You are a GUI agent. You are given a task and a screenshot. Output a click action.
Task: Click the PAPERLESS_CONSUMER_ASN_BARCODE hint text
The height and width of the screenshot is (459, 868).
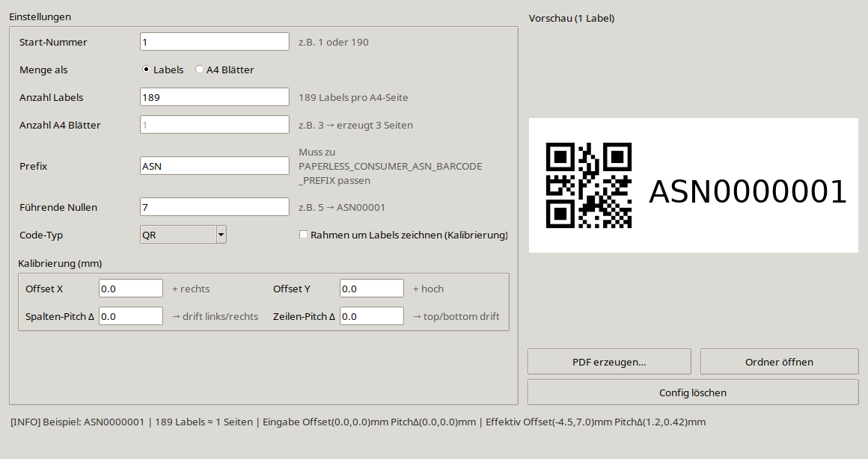[x=391, y=166]
